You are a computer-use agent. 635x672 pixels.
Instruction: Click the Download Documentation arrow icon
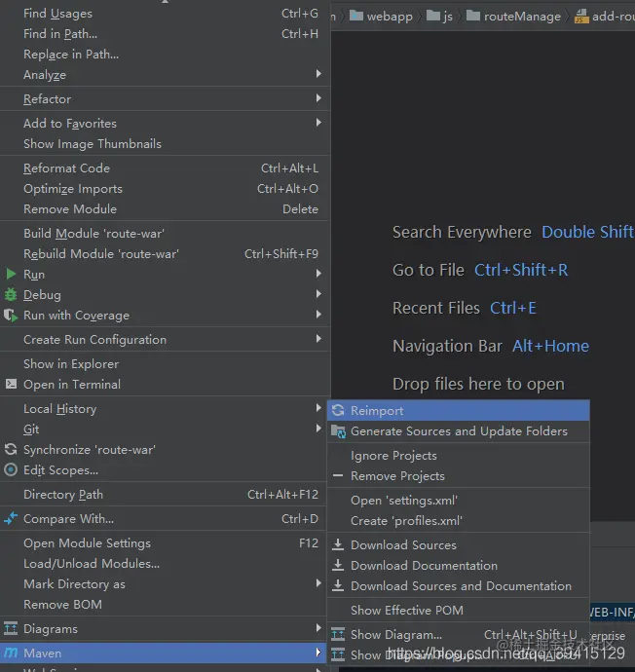click(338, 565)
